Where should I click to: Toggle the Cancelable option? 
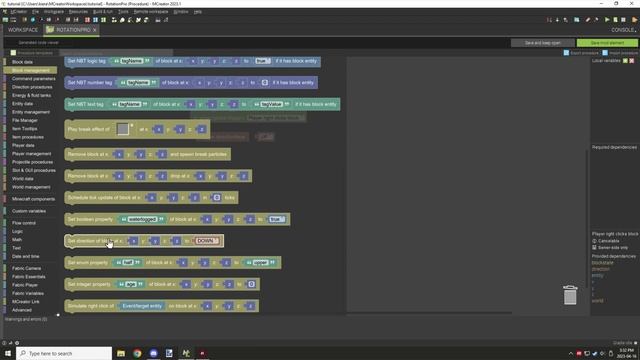tap(605, 241)
